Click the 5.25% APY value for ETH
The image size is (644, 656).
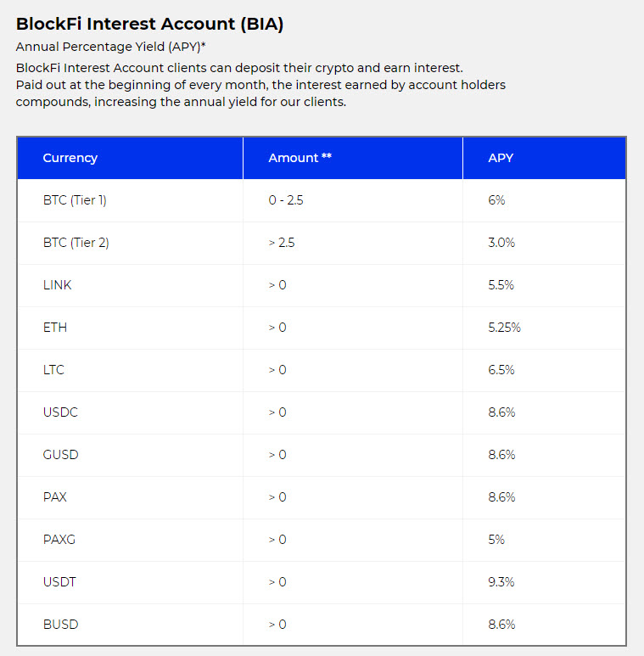(504, 328)
